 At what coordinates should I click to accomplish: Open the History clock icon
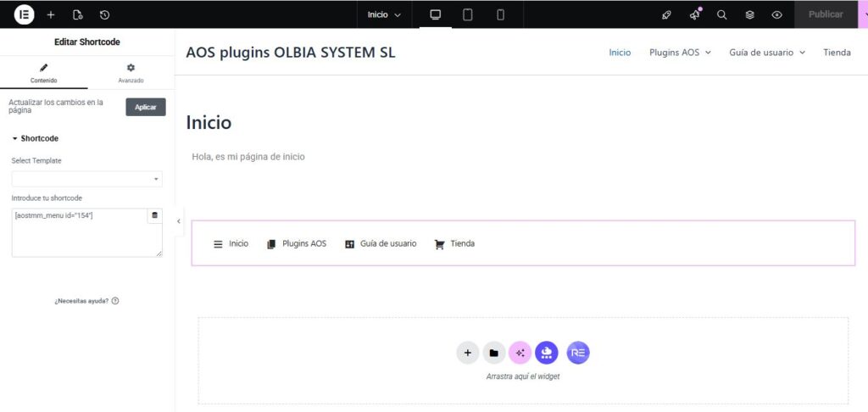(104, 14)
